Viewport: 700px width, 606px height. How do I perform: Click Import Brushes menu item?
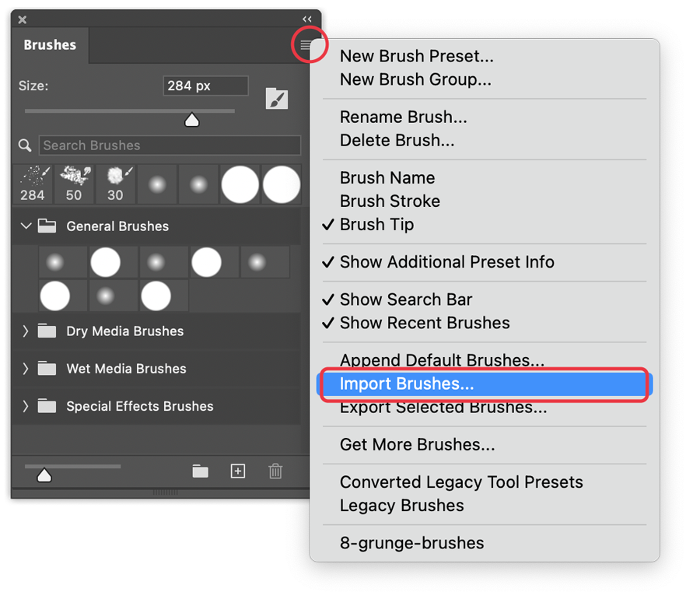(485, 384)
